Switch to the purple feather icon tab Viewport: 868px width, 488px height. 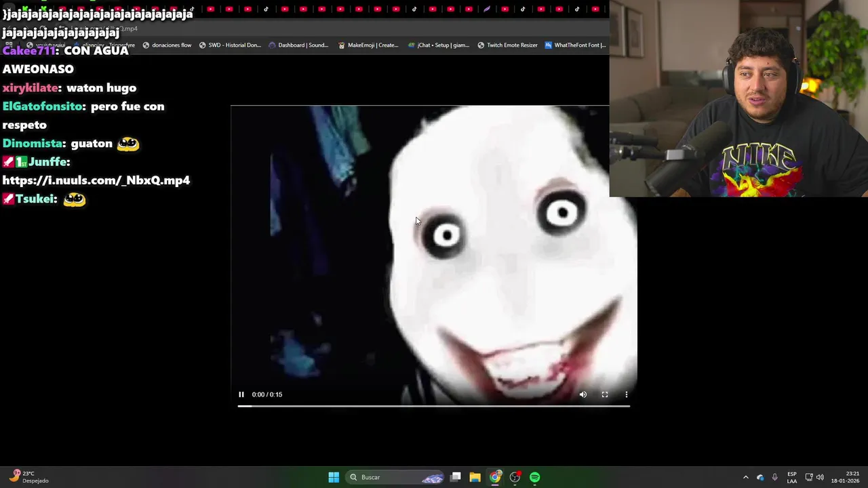click(487, 9)
